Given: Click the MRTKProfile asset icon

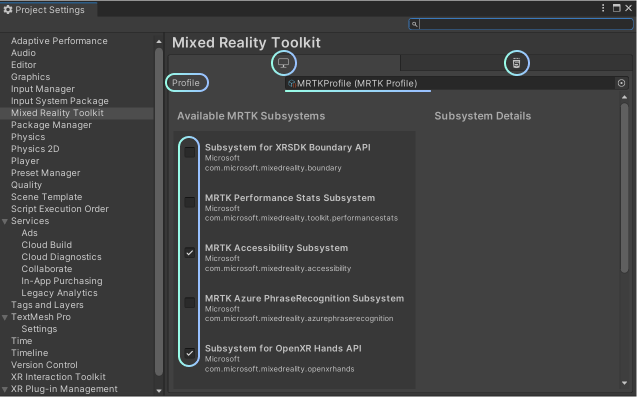Looking at the screenshot, I should [291, 84].
